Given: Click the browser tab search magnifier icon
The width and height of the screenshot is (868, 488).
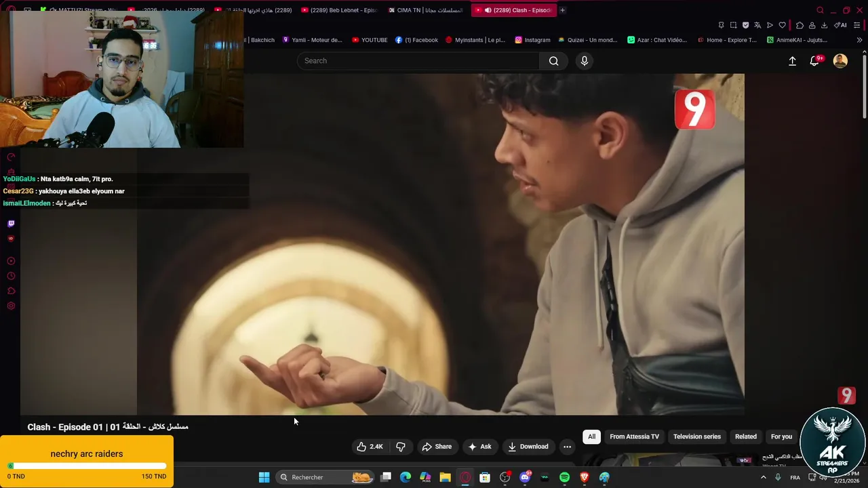Looking at the screenshot, I should pyautogui.click(x=820, y=10).
